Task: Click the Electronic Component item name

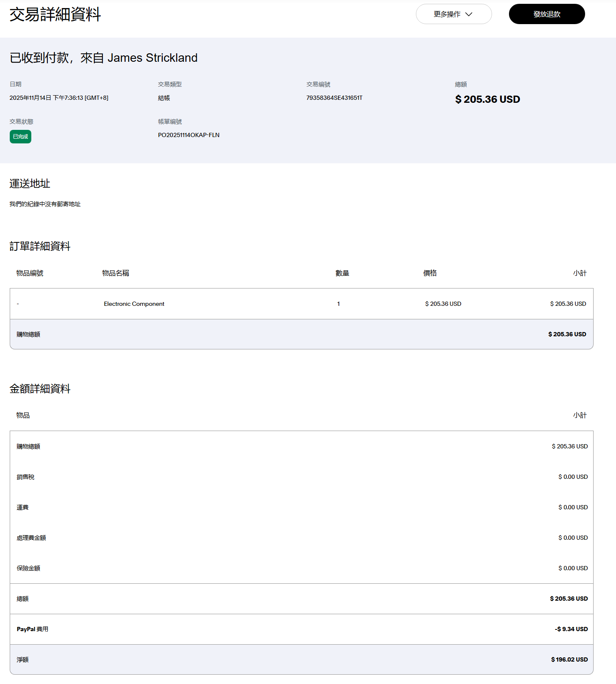Action: coord(134,304)
